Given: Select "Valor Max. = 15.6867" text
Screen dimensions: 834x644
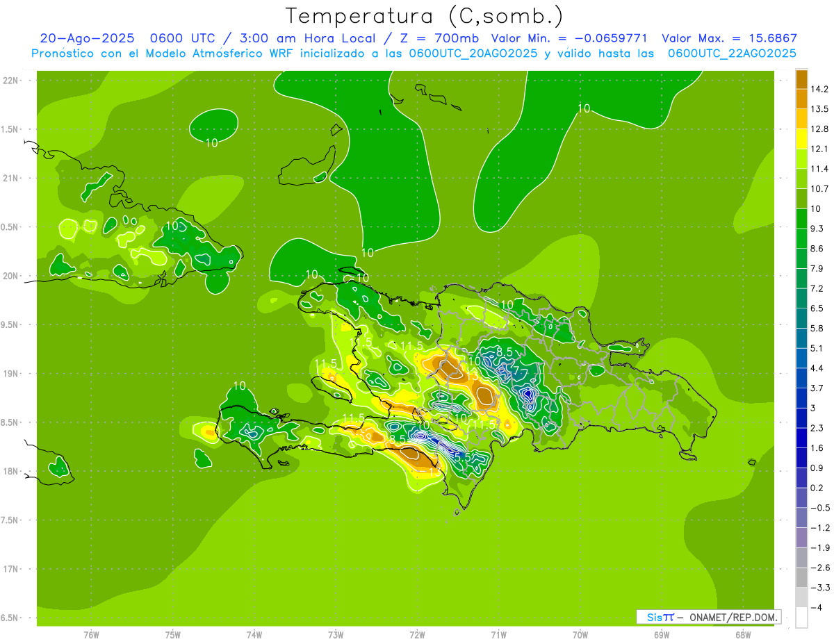Looking at the screenshot, I should click(729, 38).
